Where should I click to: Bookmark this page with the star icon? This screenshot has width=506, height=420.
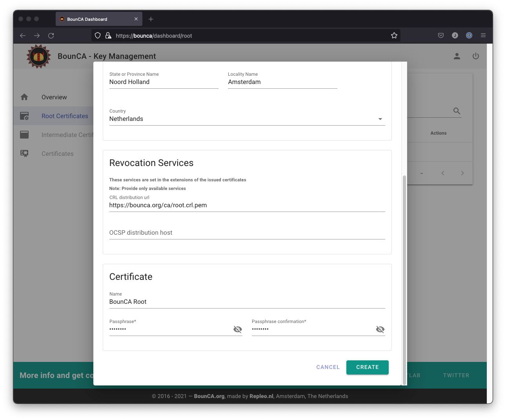pyautogui.click(x=394, y=35)
